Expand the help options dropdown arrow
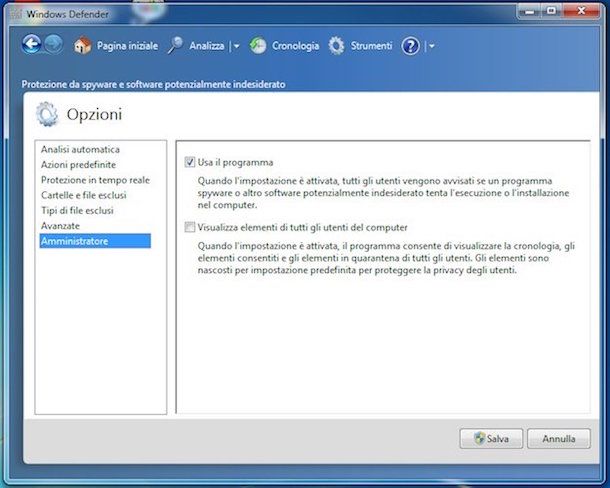This screenshot has width=610, height=488. click(x=431, y=46)
